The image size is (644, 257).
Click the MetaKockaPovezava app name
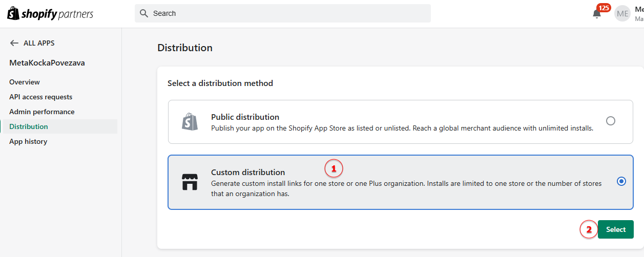pyautogui.click(x=47, y=63)
